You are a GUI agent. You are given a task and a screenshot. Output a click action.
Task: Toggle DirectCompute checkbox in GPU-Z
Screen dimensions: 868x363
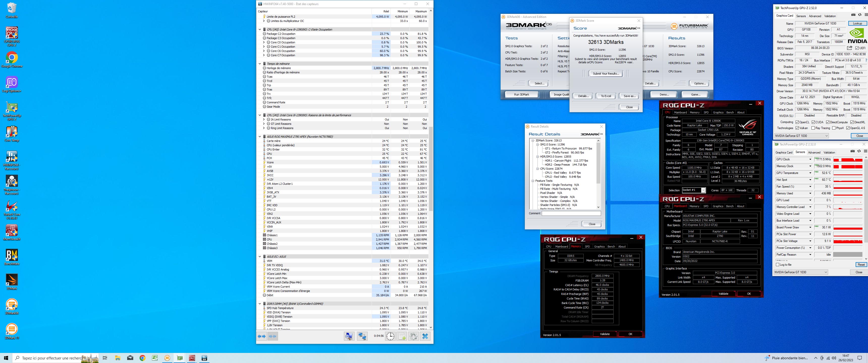point(828,122)
